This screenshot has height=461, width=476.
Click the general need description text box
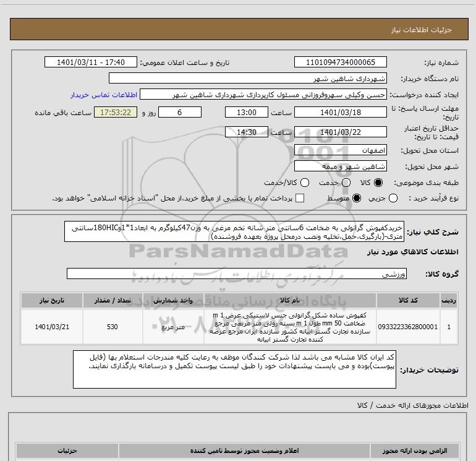[234, 231]
